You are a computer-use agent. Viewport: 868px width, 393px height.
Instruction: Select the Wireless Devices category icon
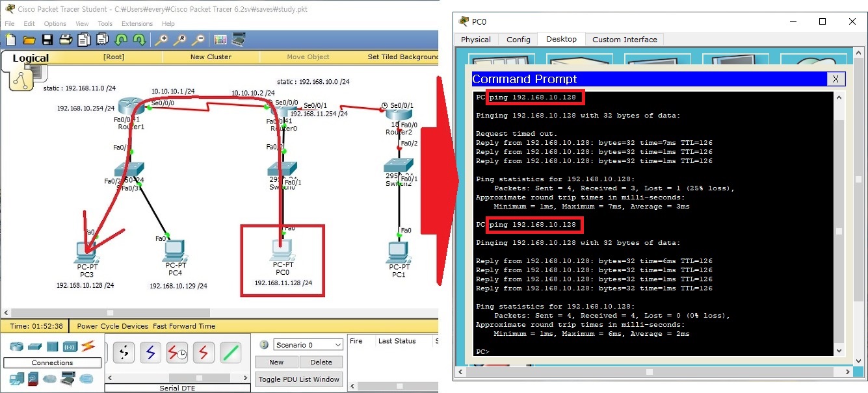pyautogui.click(x=70, y=346)
